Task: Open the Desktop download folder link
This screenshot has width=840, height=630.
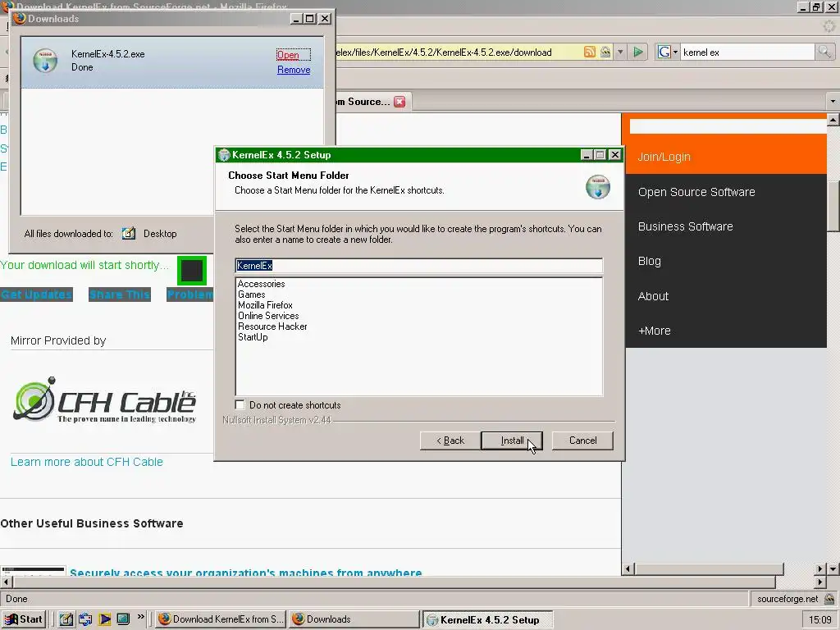Action: 160,234
